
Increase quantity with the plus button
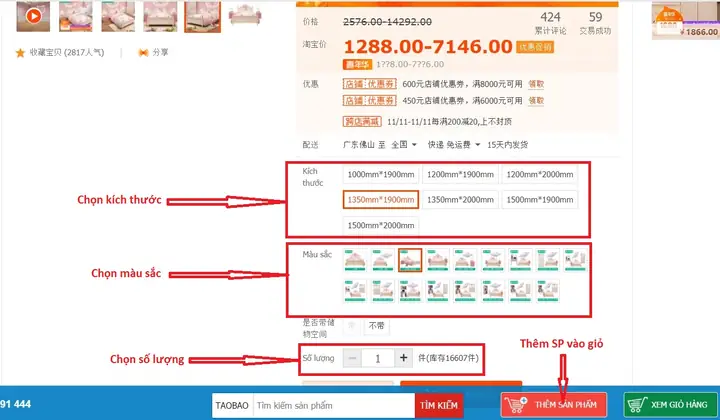pyautogui.click(x=404, y=358)
